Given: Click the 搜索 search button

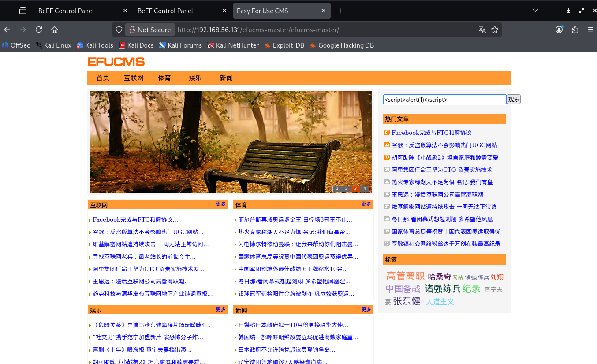Looking at the screenshot, I should click(514, 100).
